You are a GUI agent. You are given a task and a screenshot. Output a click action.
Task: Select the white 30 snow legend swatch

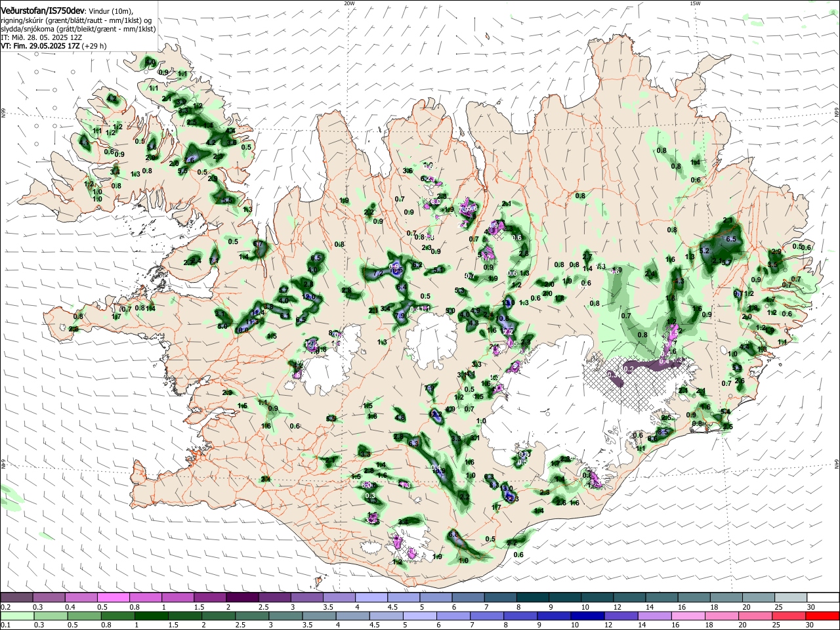pyautogui.click(x=823, y=598)
